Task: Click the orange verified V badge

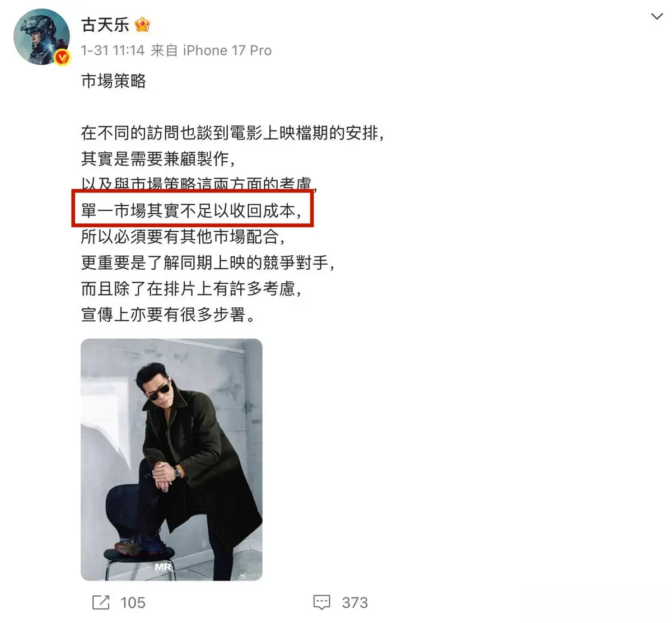Action: (62, 57)
